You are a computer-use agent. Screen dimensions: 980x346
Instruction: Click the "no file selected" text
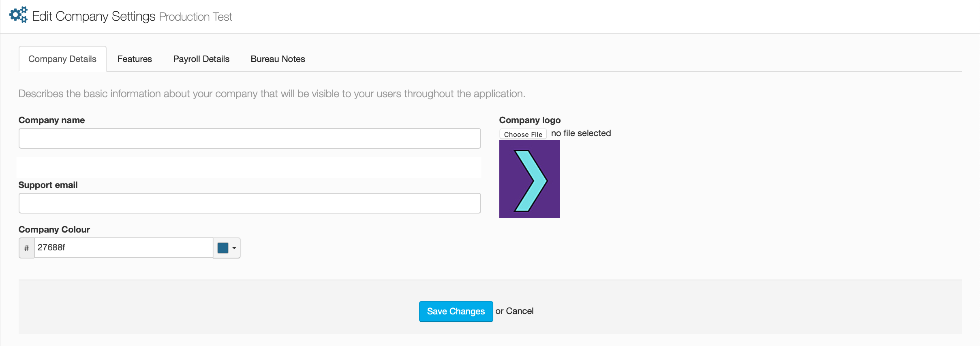click(x=581, y=133)
